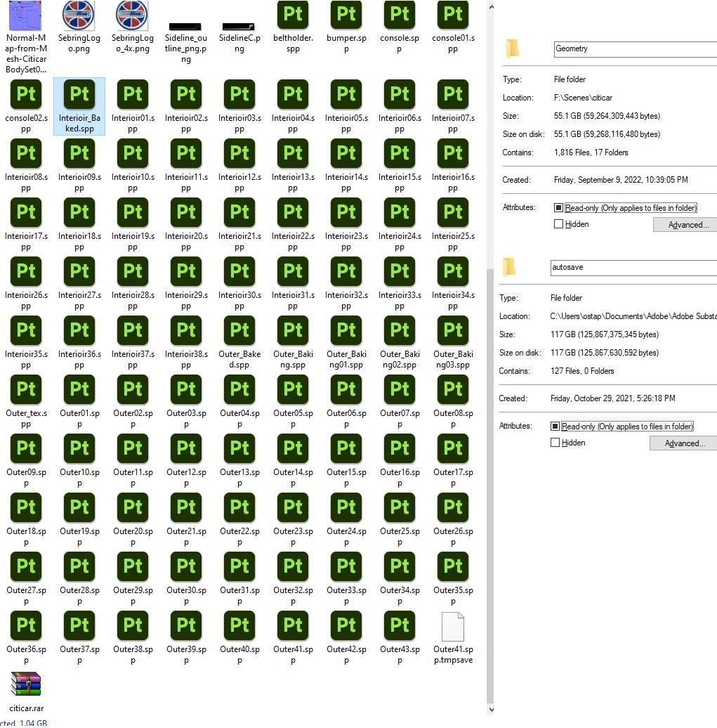The image size is (717, 728).
Task: Select the Outer40.spp file
Action: tap(239, 637)
